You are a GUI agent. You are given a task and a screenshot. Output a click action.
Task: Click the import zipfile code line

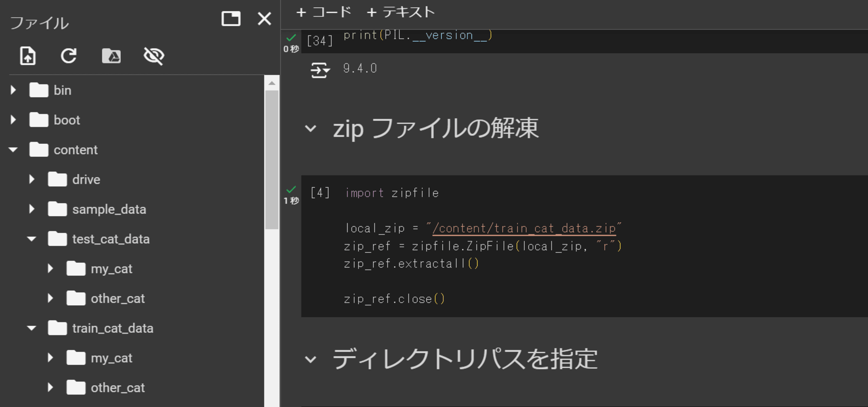392,193
